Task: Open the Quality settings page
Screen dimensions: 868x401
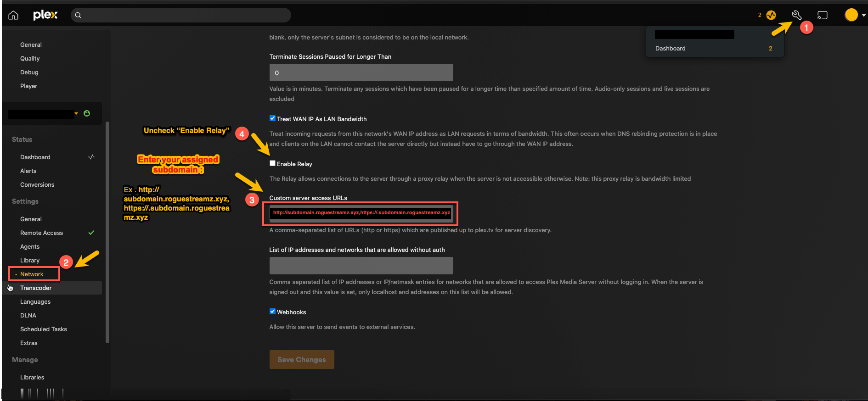Action: pyautogui.click(x=30, y=58)
